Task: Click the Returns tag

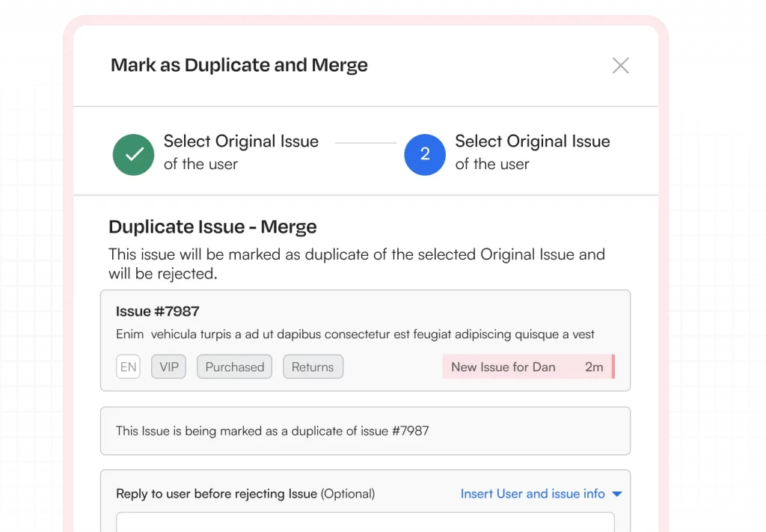Action: pos(313,367)
